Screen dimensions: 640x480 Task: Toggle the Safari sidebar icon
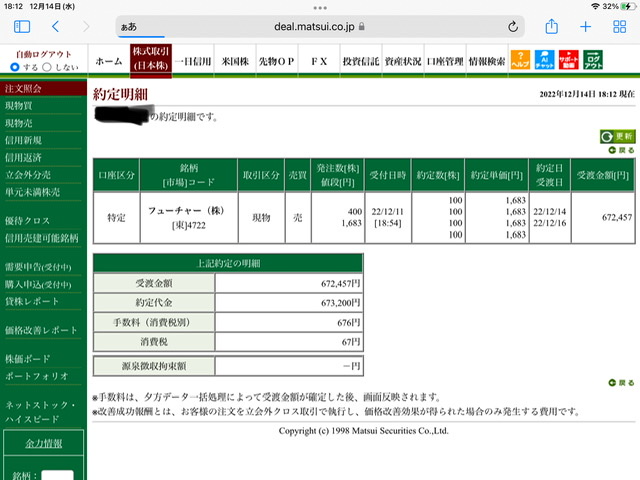(22, 27)
